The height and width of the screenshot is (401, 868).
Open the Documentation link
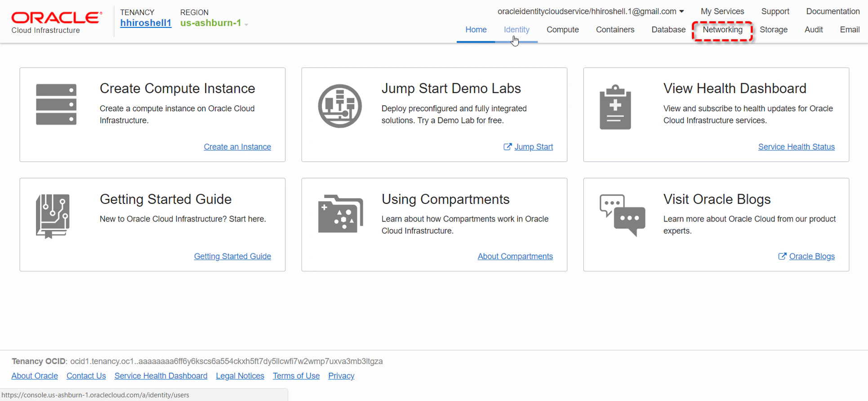[833, 11]
